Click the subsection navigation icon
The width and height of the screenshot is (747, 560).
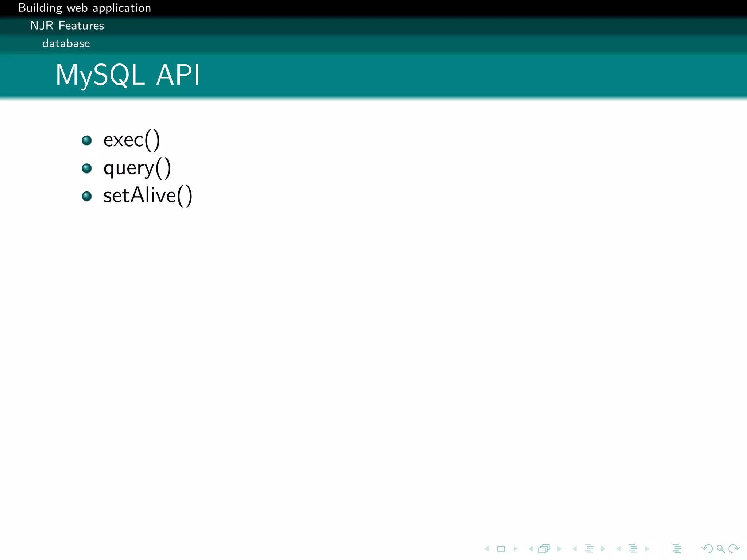[589, 549]
